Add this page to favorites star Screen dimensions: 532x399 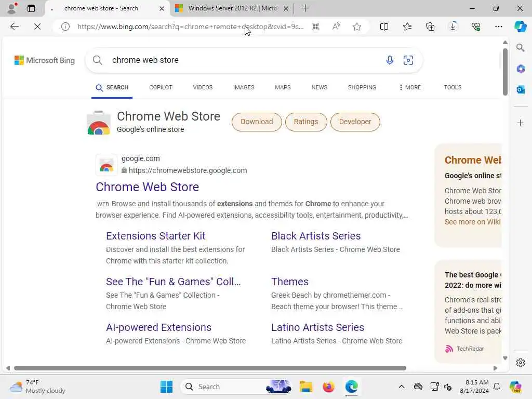(x=356, y=26)
